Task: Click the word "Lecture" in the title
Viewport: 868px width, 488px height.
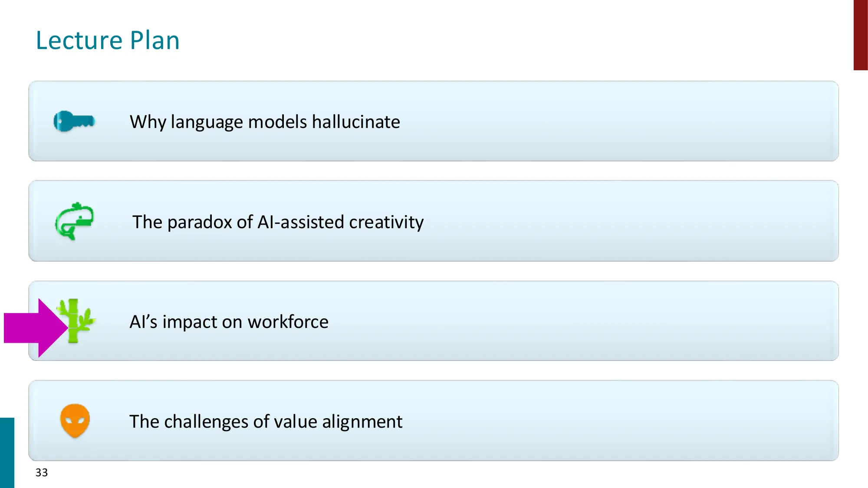Action: 79,40
